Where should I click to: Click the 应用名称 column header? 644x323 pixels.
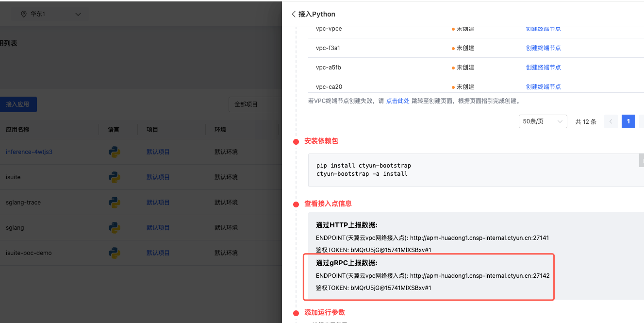click(x=17, y=130)
